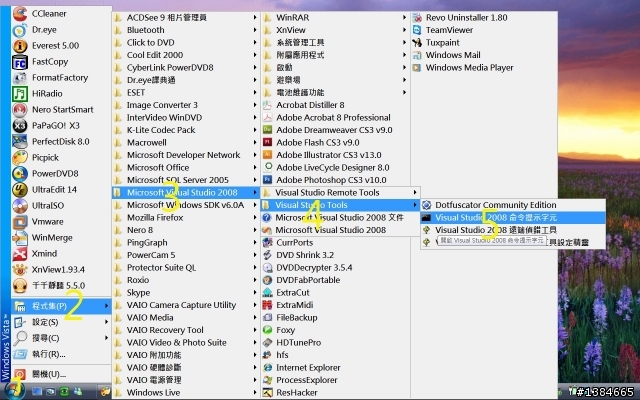Launch TeamViewer from programs list

[x=484, y=30]
